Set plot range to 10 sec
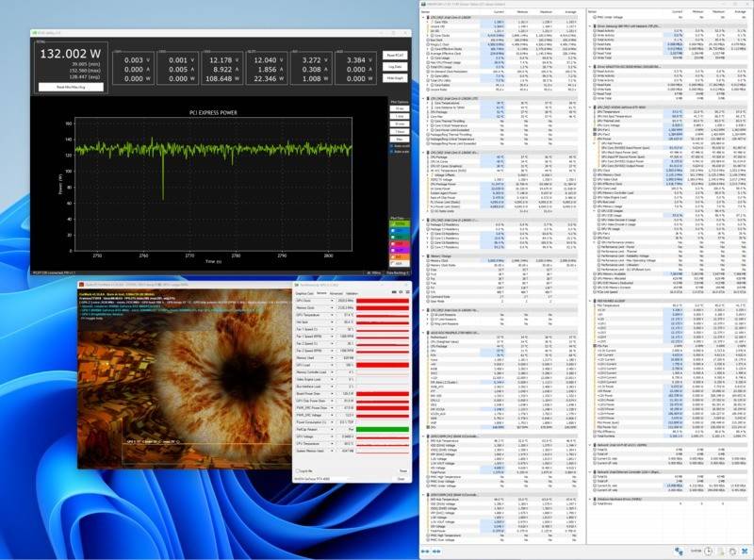The width and height of the screenshot is (754, 560). 399,108
